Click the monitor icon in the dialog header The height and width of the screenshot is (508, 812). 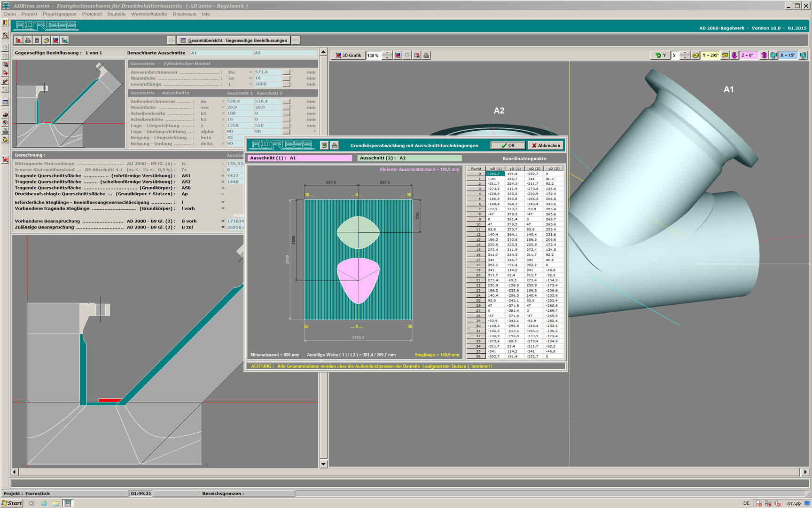pos(324,145)
